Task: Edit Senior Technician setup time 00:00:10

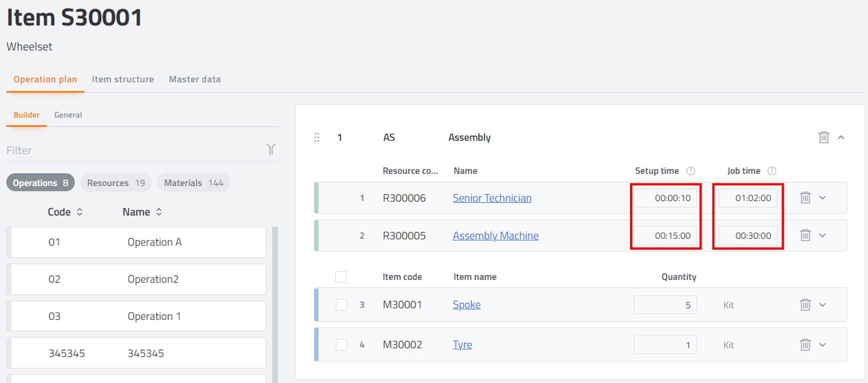Action: [x=666, y=197]
